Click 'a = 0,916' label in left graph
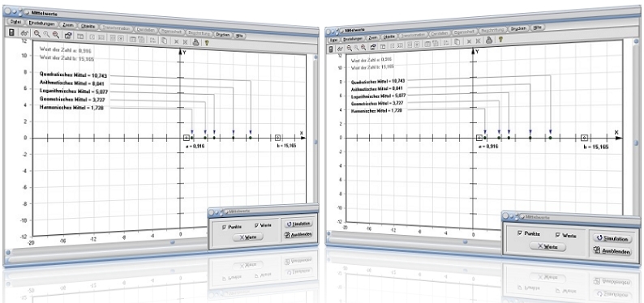 pos(195,146)
